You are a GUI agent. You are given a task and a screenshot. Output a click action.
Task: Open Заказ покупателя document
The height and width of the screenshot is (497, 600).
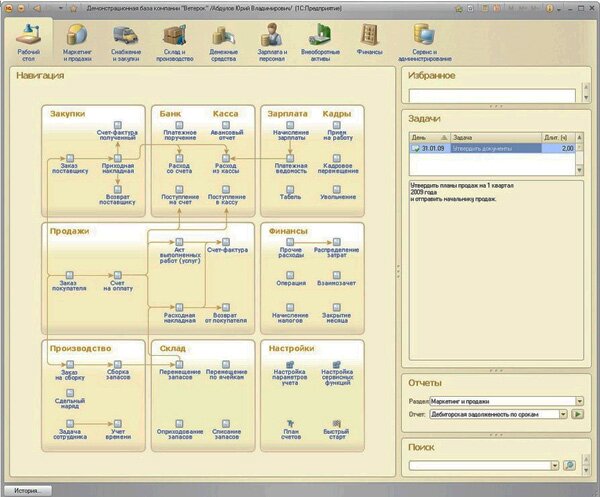tap(69, 281)
